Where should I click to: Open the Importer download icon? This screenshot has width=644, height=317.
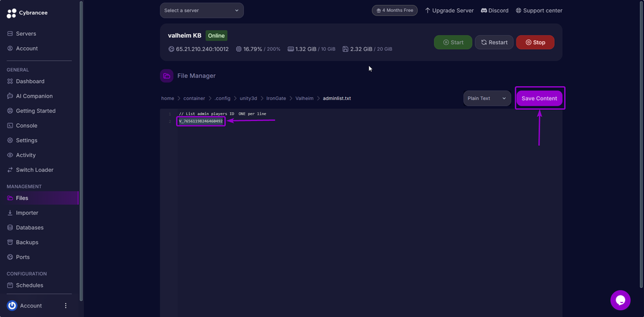[10, 213]
